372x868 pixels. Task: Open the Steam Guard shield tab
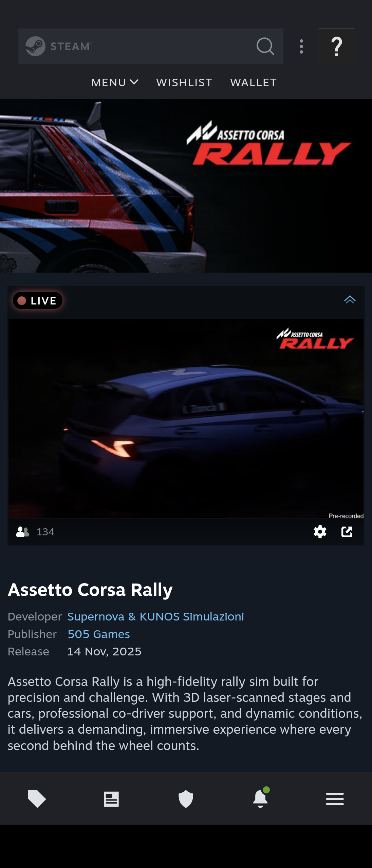tap(186, 799)
